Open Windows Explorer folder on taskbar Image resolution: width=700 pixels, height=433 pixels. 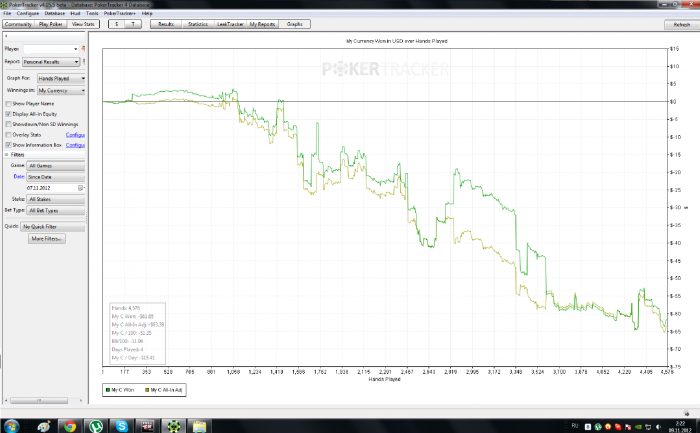click(x=199, y=426)
